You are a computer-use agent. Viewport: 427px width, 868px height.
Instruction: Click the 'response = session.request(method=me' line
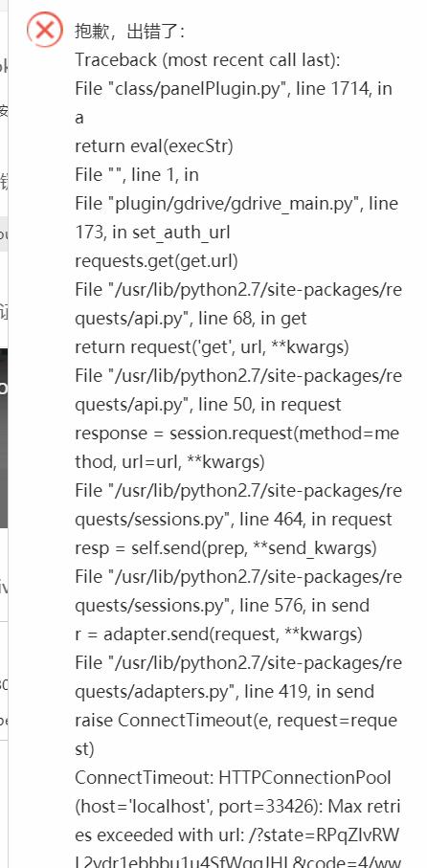point(237,434)
